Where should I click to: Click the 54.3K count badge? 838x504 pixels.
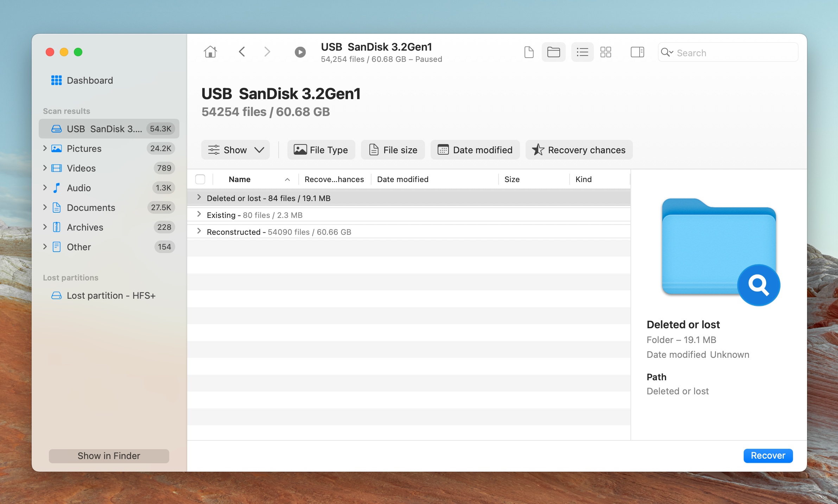160,129
